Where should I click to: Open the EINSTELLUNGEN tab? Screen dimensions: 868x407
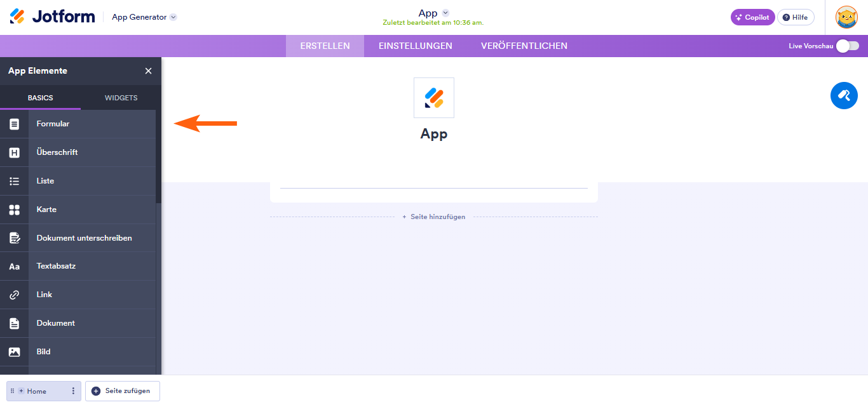coord(416,46)
